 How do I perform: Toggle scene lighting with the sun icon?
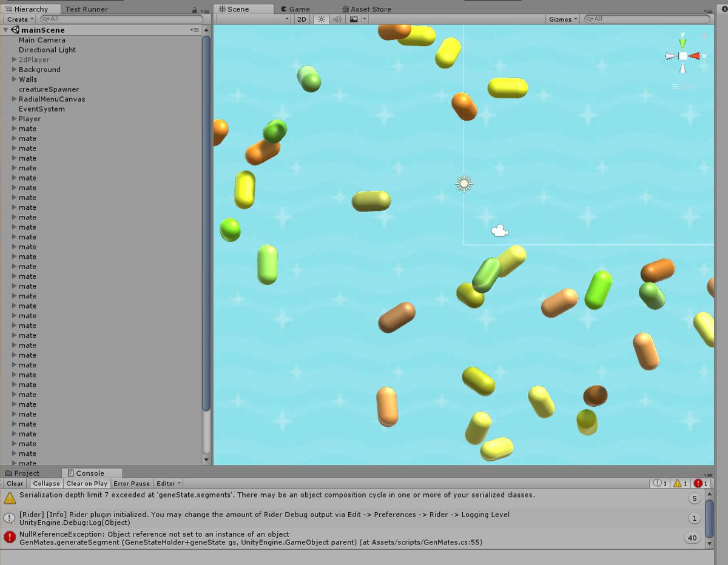pos(320,19)
